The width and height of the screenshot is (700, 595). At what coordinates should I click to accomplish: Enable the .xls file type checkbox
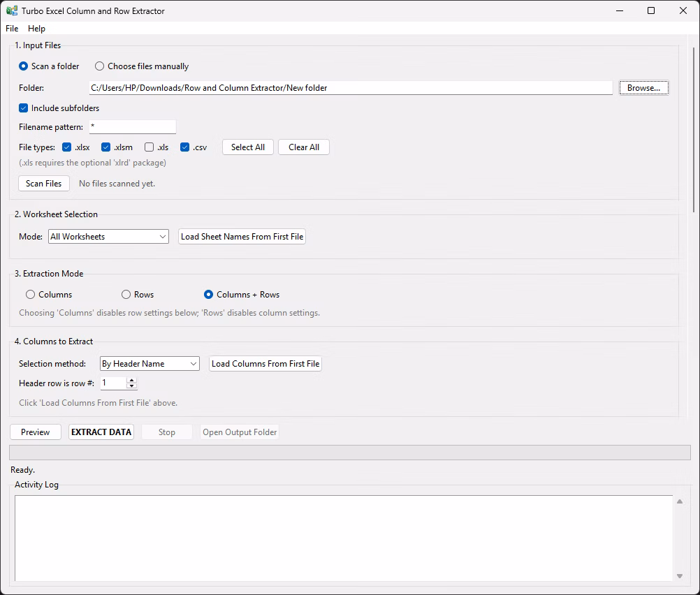149,147
